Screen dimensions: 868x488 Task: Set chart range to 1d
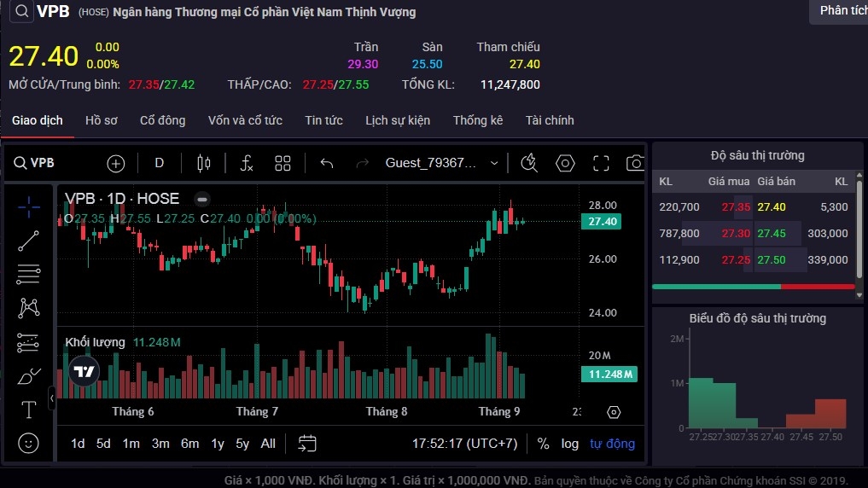pyautogui.click(x=78, y=444)
